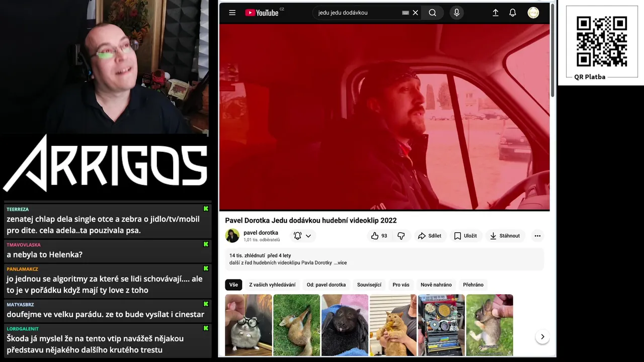
Task: Click the PANLAMAKCZ chat username
Action: tap(22, 269)
